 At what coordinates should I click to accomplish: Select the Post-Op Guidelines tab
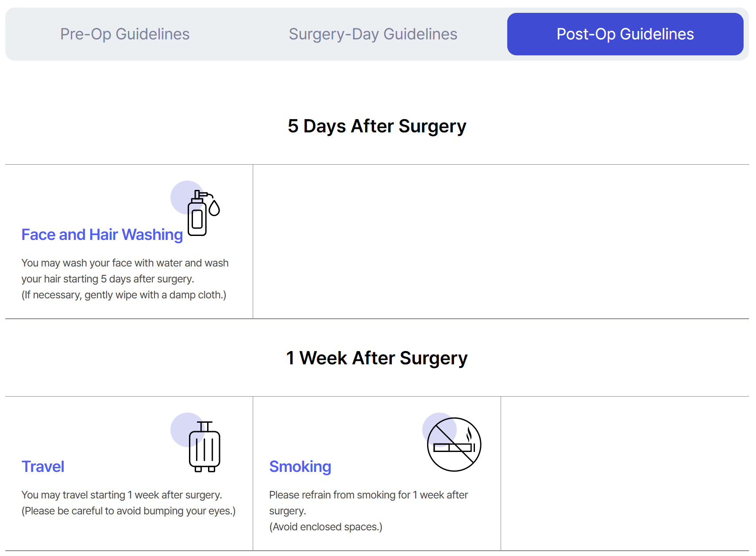coord(625,34)
